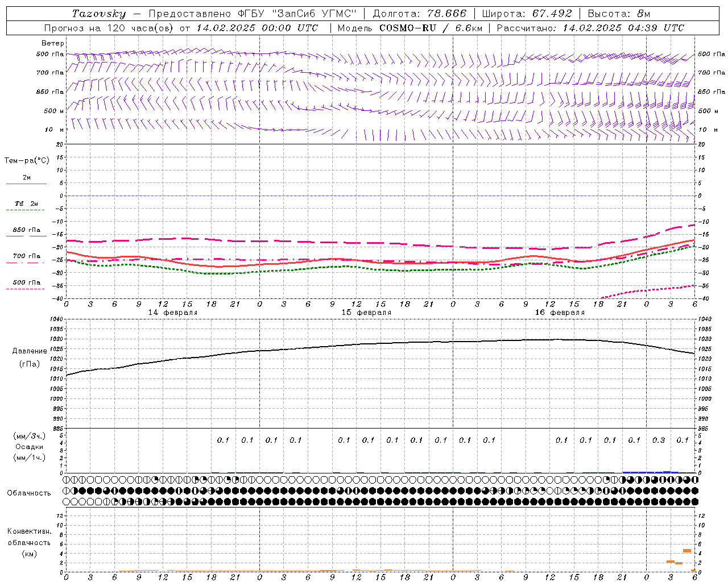
Task: Click the Ветер panel label
Action: (53, 43)
